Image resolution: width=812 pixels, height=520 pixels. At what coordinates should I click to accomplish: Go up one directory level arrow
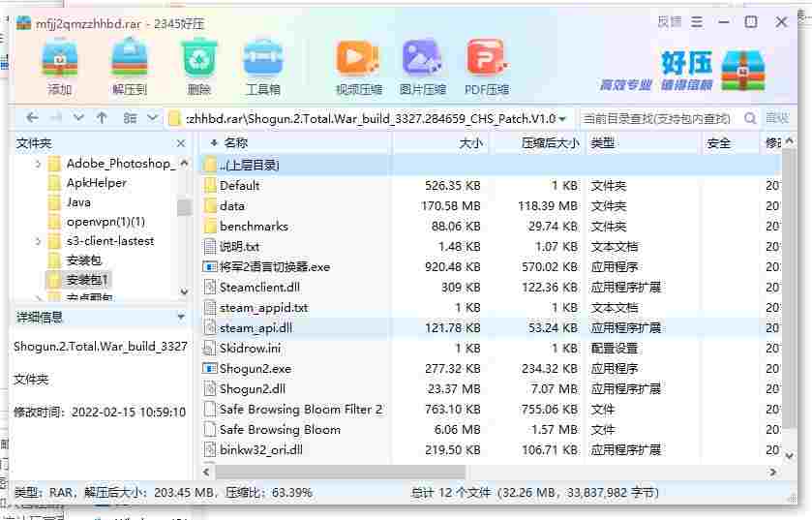coord(102,118)
